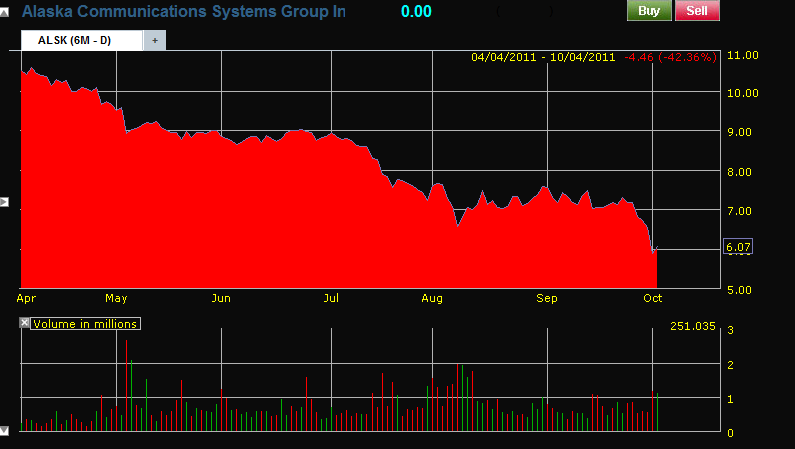Click the volume axis label 2

(x=731, y=365)
